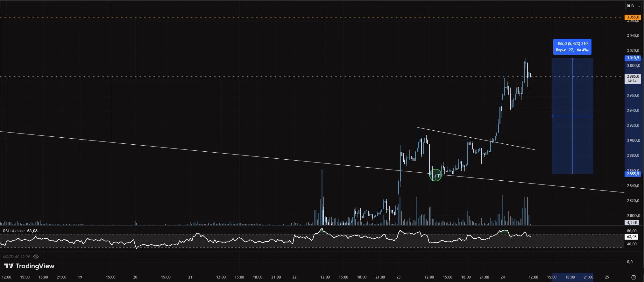Select the blue measurement range box
The image size is (644, 282).
pyautogui.click(x=572, y=116)
